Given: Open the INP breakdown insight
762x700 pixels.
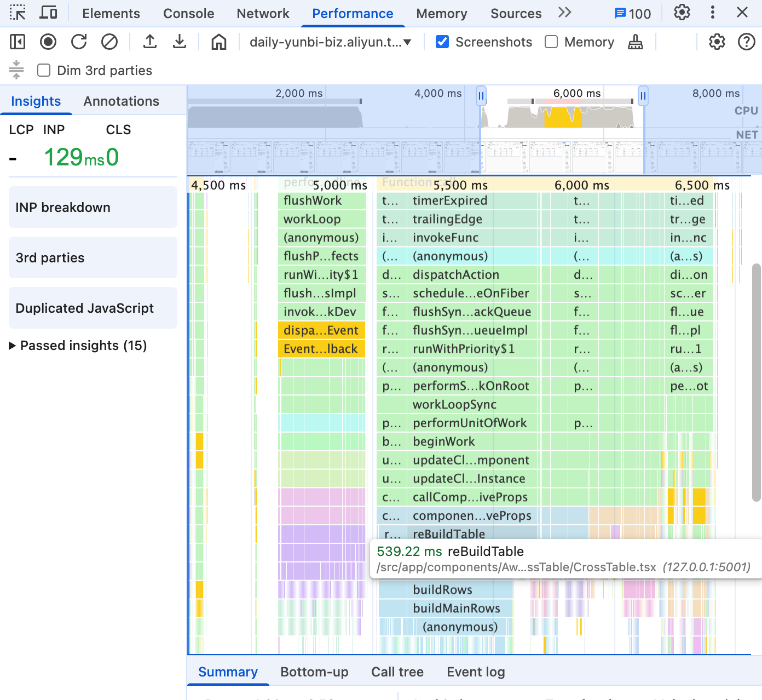Looking at the screenshot, I should (x=93, y=207).
